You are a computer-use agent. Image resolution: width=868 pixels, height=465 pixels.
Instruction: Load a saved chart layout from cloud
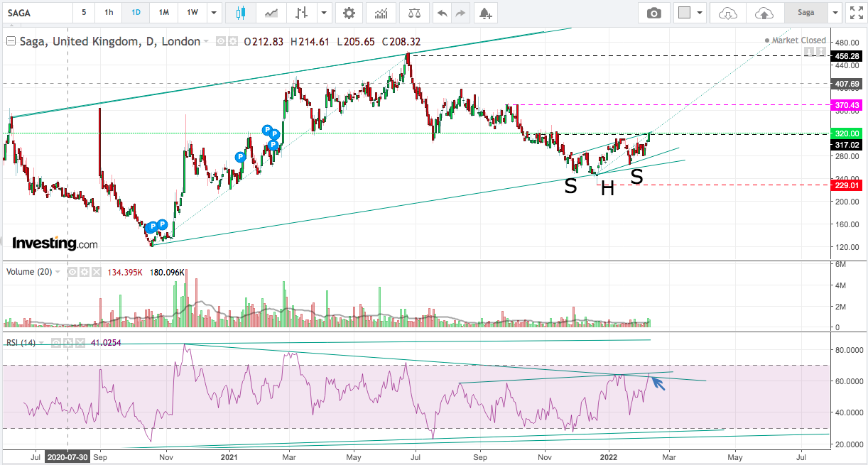[x=728, y=13]
